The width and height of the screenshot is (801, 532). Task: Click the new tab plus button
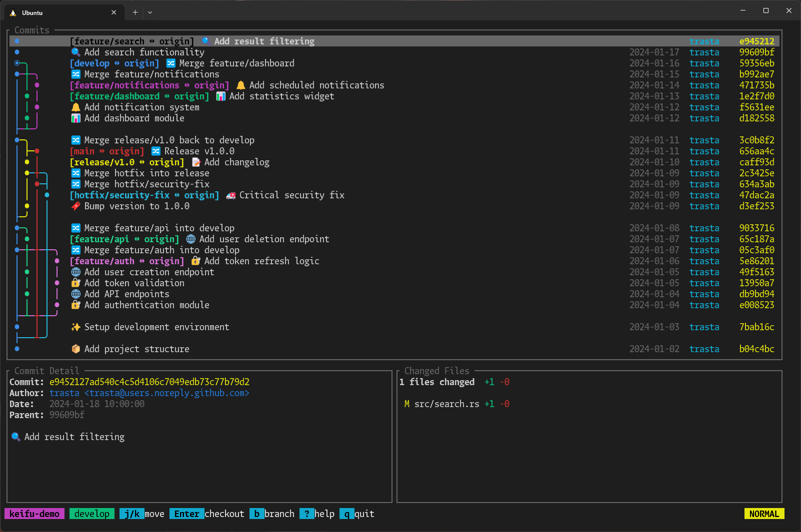134,12
